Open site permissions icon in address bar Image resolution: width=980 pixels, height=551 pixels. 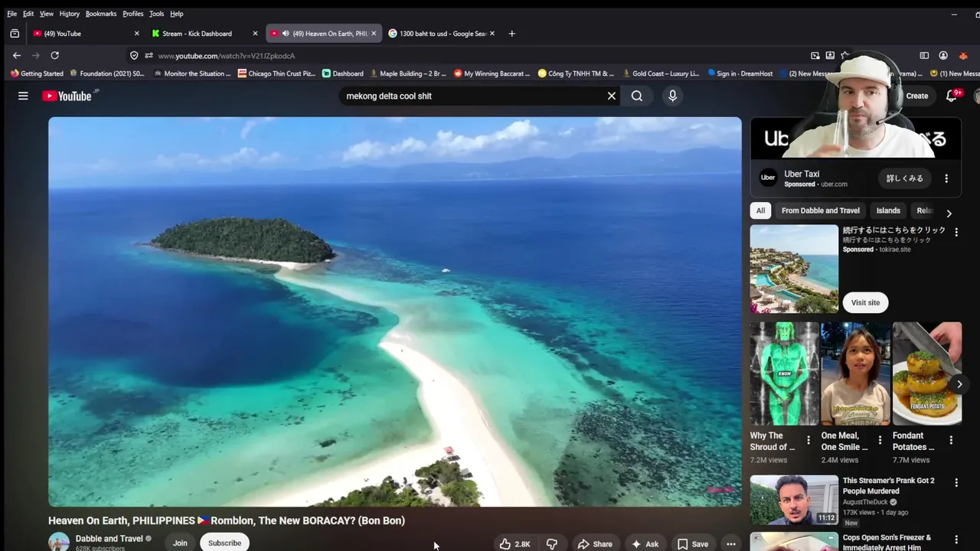click(149, 55)
